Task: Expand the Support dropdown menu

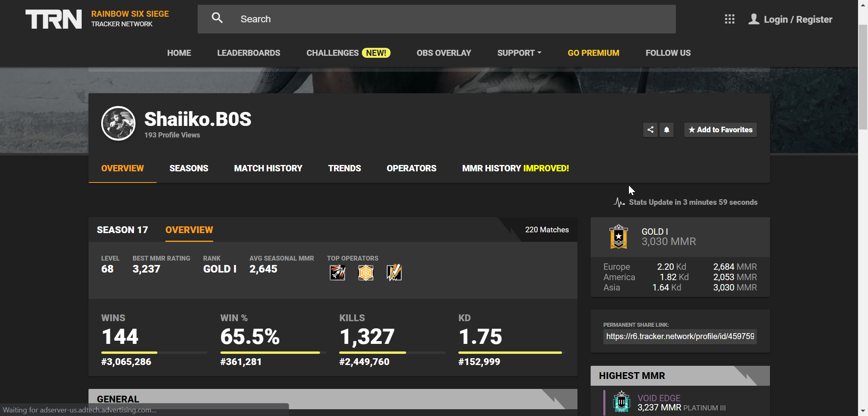Action: click(519, 53)
